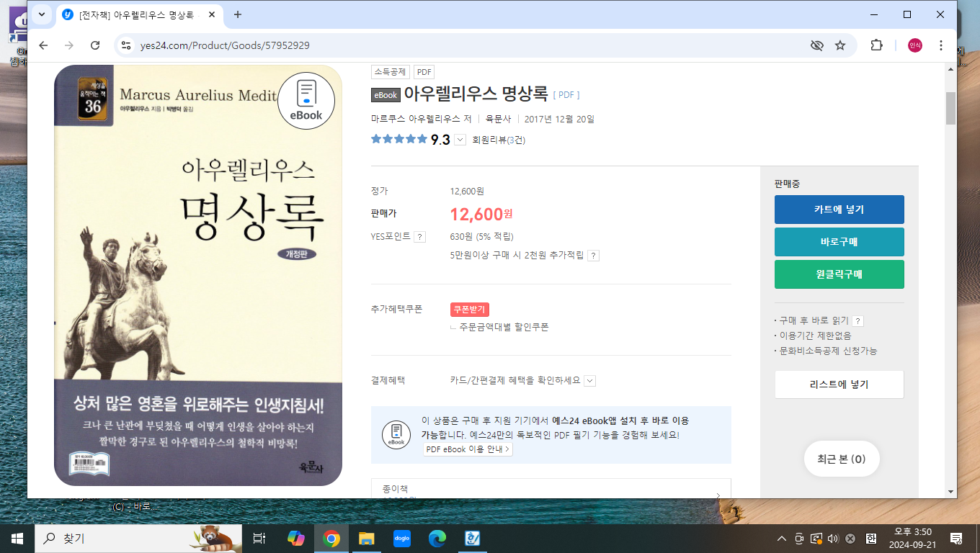Click the page scrollbar up arrow
980x553 pixels.
pyautogui.click(x=950, y=68)
